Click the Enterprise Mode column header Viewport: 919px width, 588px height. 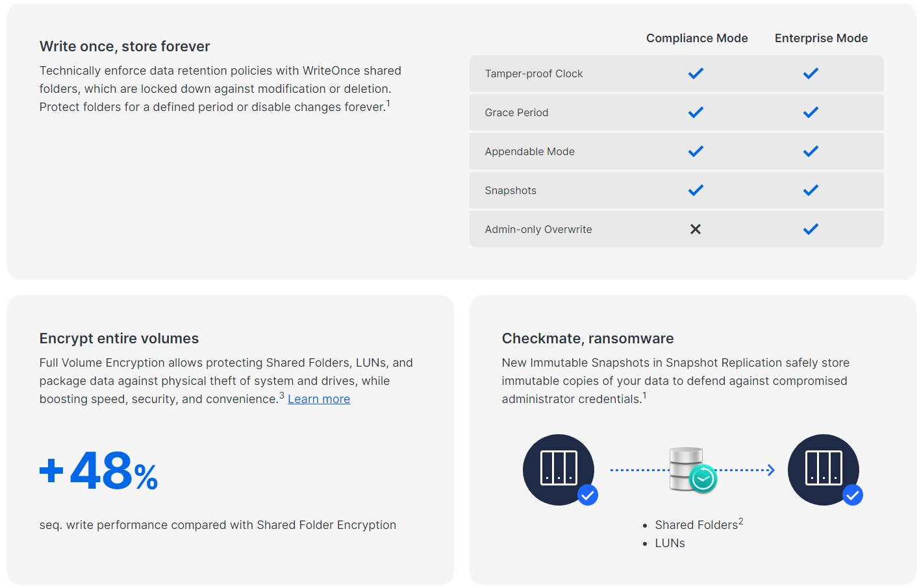[x=821, y=38]
